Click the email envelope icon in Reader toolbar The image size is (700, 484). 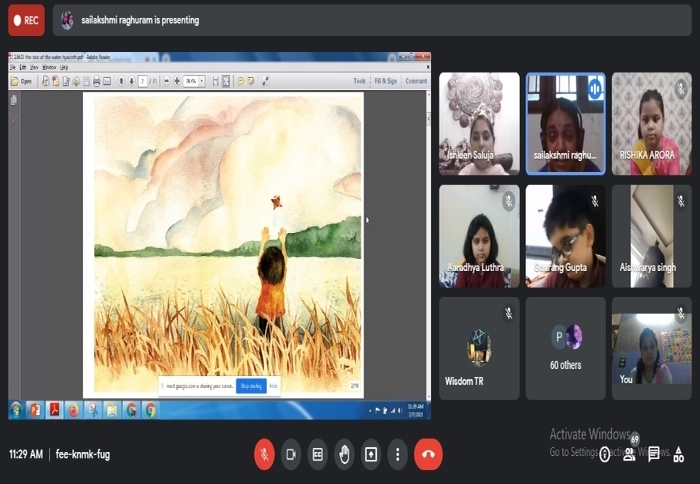tap(107, 81)
